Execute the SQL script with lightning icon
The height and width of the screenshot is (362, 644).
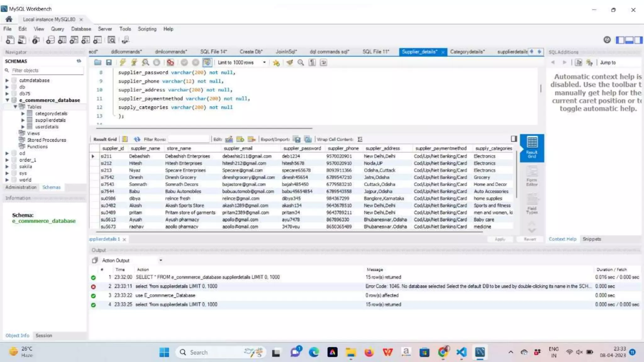point(123,62)
